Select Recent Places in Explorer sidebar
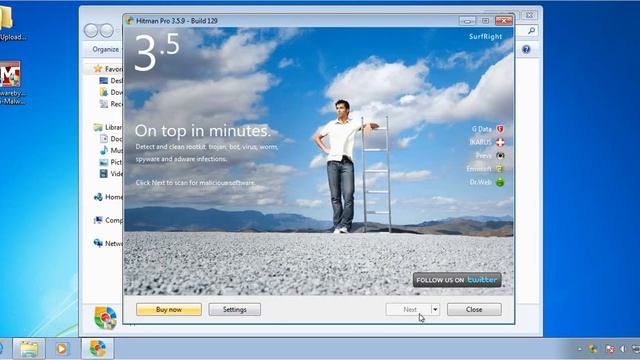The width and height of the screenshot is (640, 360). click(112, 104)
